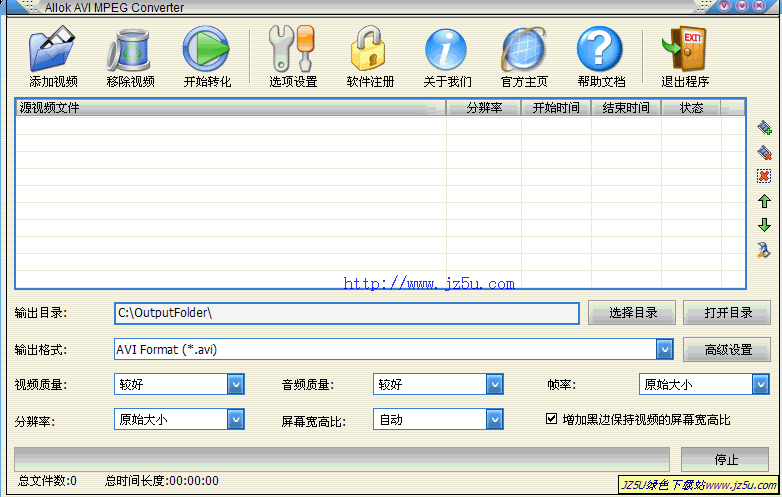Image resolution: width=782 pixels, height=497 pixels.
Task: Click the 开始时间 column header
Action: coord(556,108)
